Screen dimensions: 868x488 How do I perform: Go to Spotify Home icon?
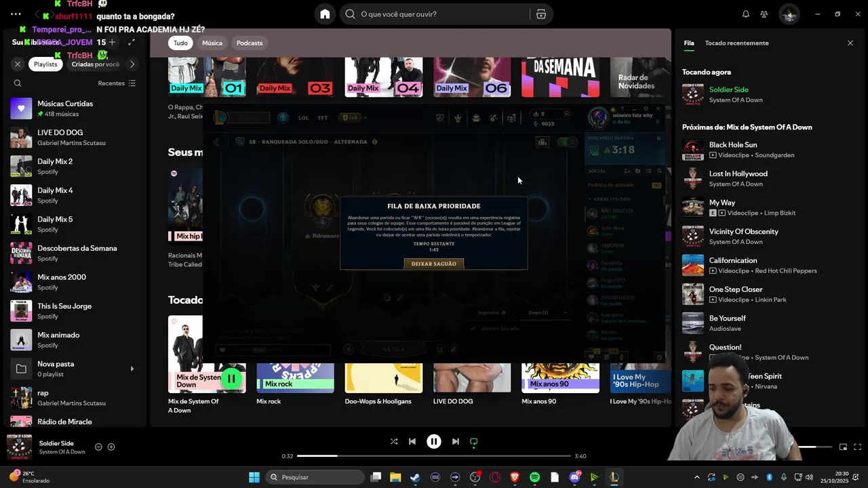tap(325, 14)
